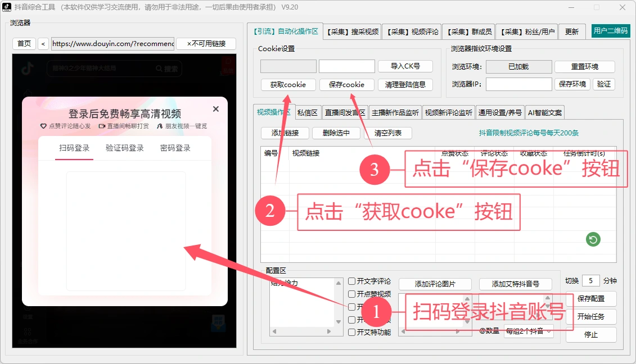Click the 保存配置 button
The width and height of the screenshot is (636, 364).
coord(591,299)
